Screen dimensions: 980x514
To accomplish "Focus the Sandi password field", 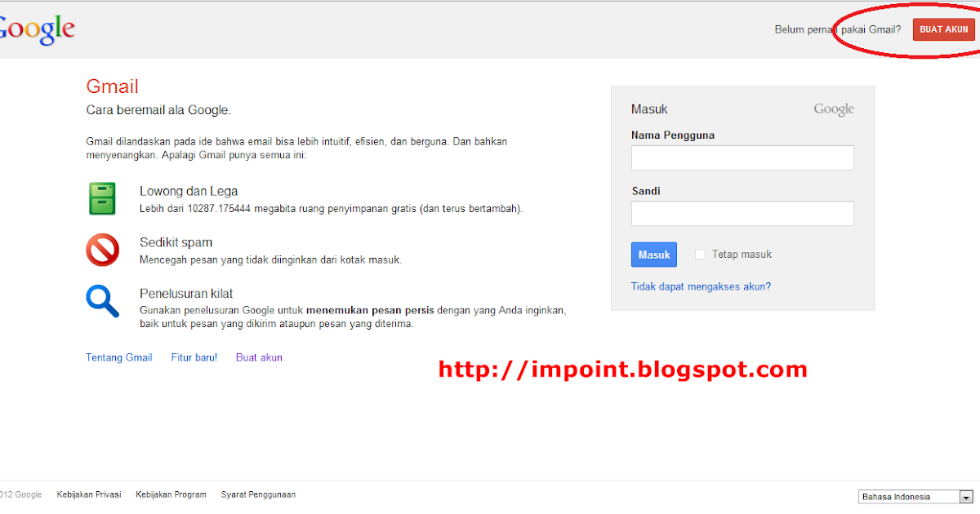I will (742, 214).
